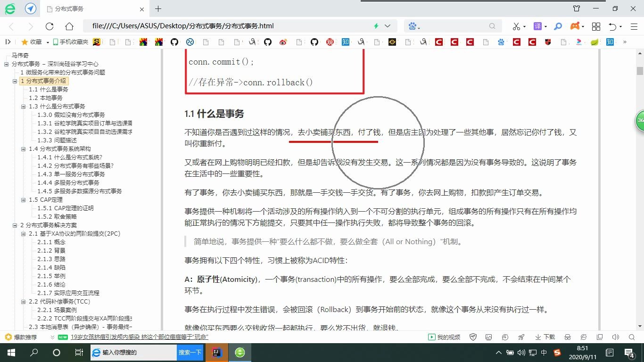Screen dimensions: 644x362
Task: Open 爆款推荐 in the status bar
Action: (x=21, y=337)
